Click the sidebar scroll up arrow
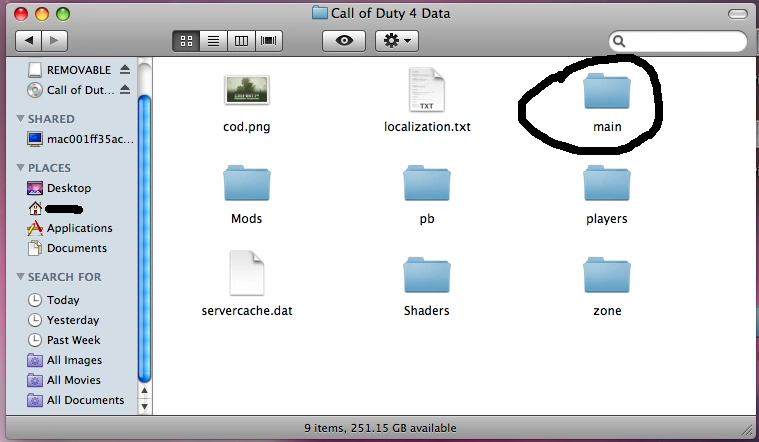This screenshot has width=759, height=442. pos(144,390)
